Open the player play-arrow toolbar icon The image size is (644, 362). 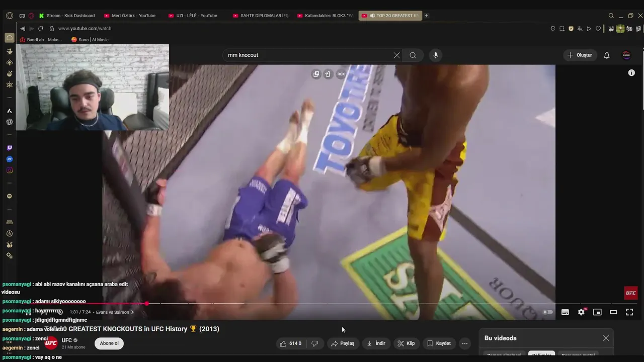589,29
